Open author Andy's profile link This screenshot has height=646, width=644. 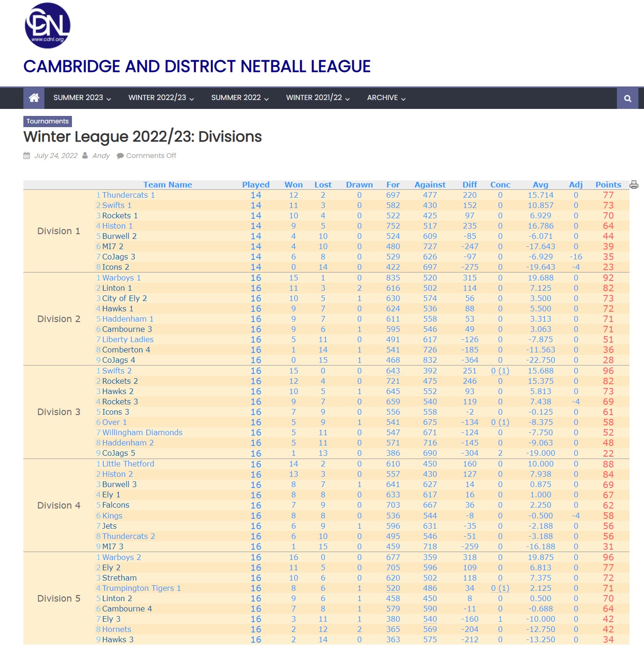pos(101,156)
